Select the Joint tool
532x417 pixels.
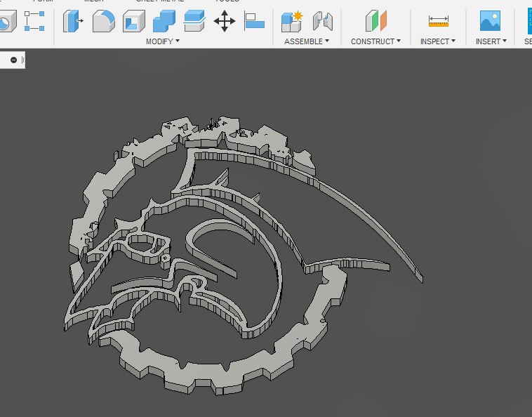(x=323, y=21)
